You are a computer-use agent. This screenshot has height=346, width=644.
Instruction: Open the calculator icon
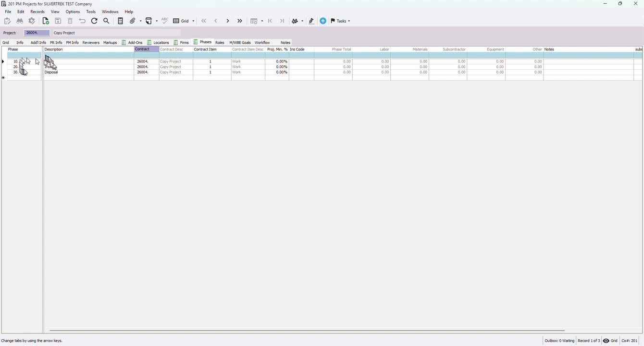[x=121, y=21]
